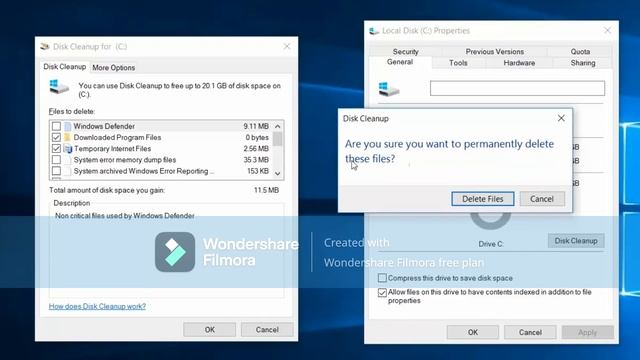Click Local Disk Properties title bar icon
Screen dimensions: 640x360
point(374,31)
